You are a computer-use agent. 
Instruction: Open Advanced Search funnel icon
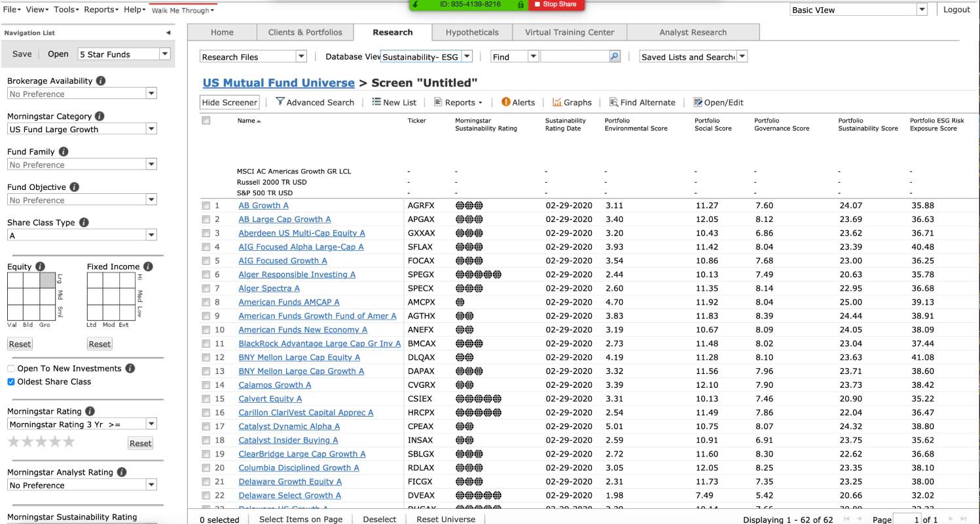pyautogui.click(x=280, y=102)
